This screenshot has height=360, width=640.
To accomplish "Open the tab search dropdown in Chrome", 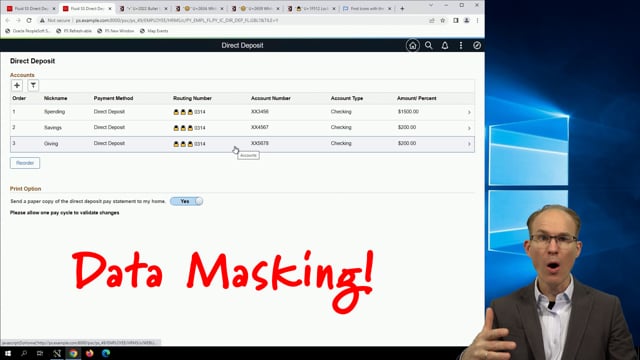I will pos(431,5).
